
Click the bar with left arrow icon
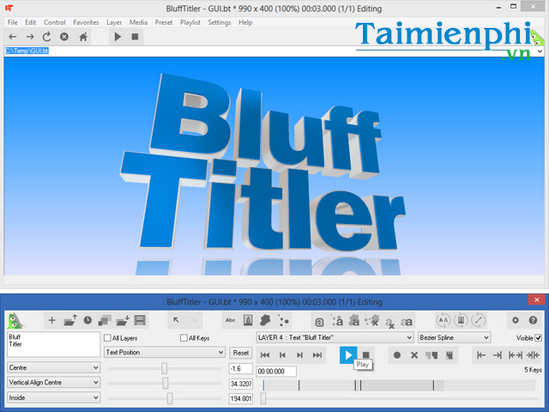[x=481, y=355]
